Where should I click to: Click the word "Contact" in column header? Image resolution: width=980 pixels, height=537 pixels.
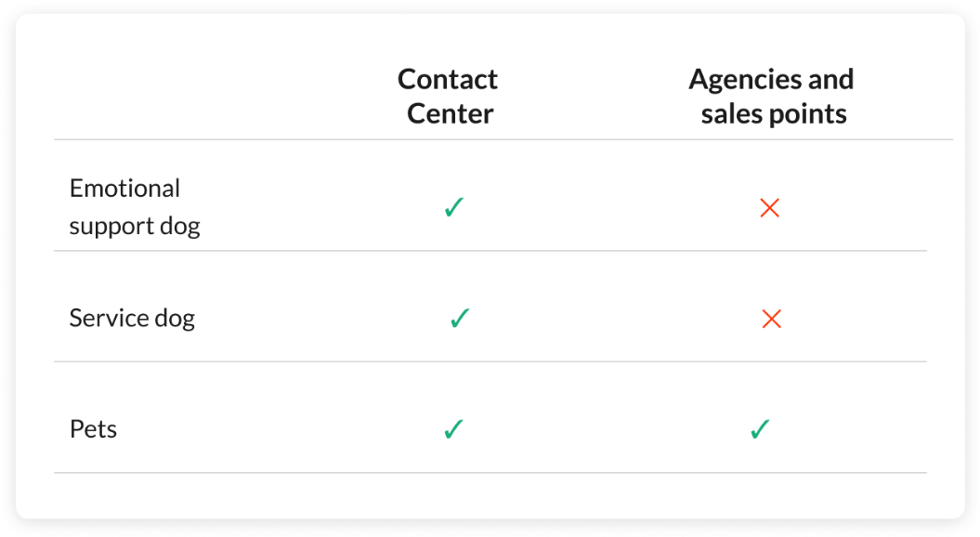[x=448, y=79]
